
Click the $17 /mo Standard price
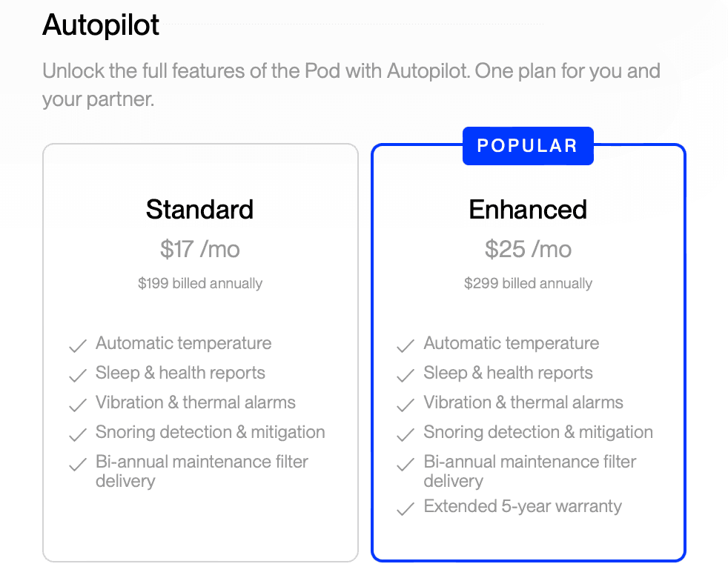(199, 249)
